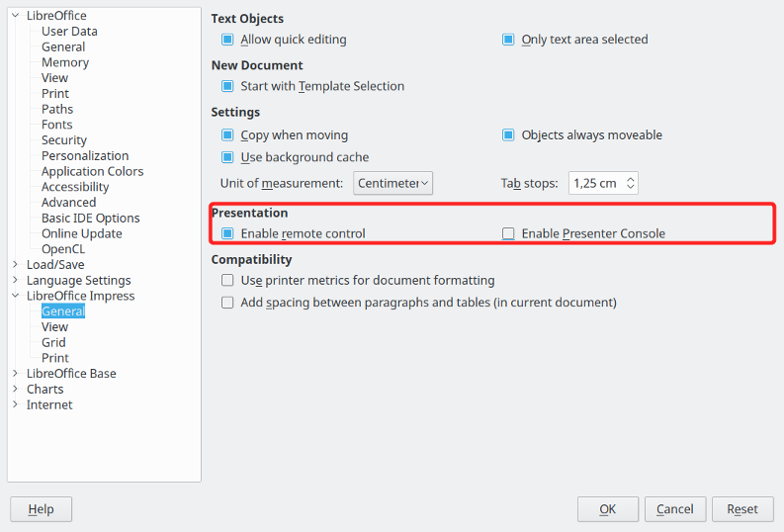
Task: Click the Tab stops spinner arrows
Action: (x=631, y=183)
